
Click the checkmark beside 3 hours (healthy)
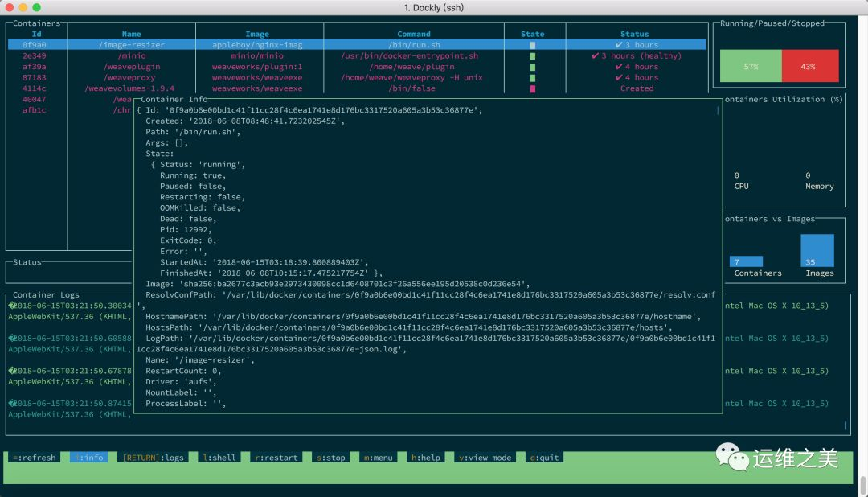[595, 55]
